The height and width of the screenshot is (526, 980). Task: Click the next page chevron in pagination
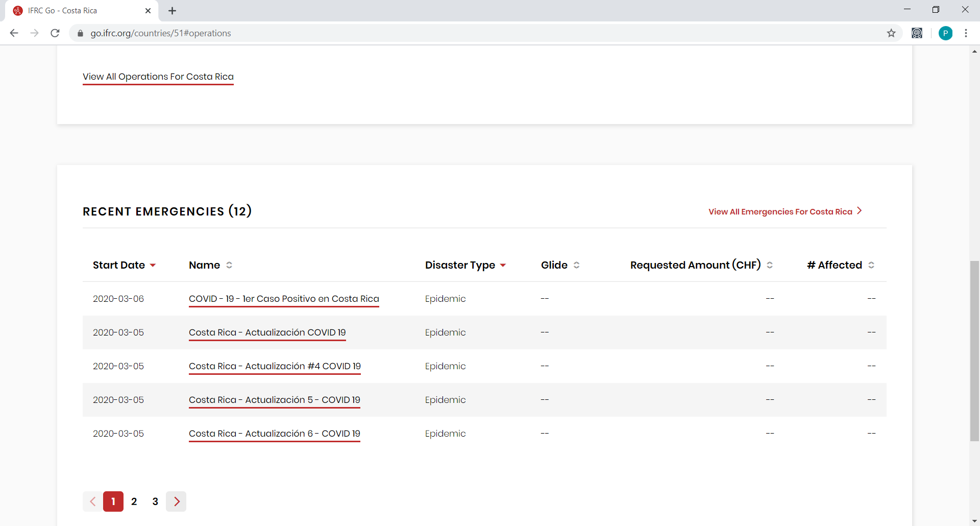pos(176,501)
